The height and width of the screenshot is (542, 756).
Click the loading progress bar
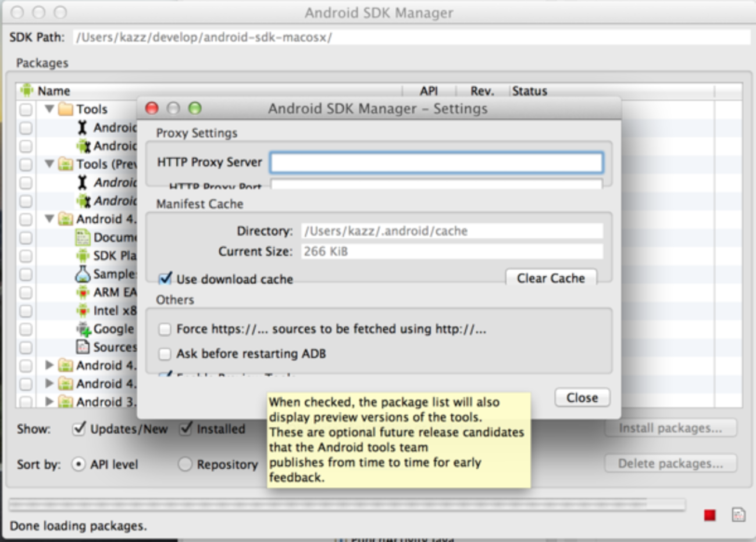tap(347, 504)
